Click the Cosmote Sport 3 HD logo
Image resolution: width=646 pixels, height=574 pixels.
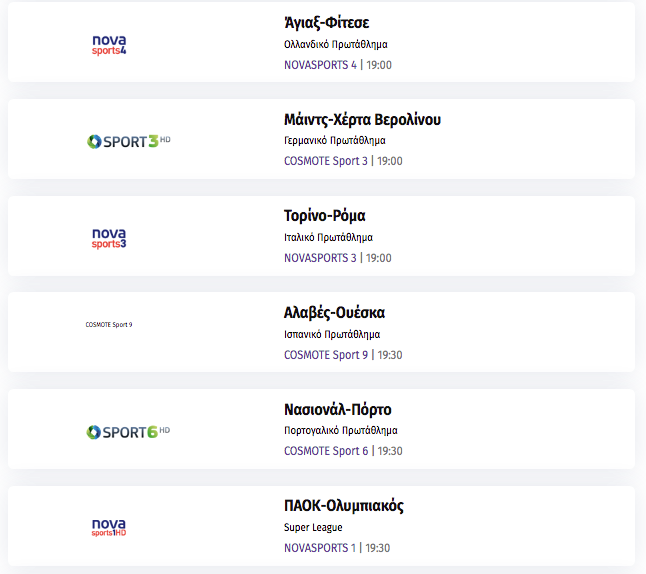pos(129,141)
